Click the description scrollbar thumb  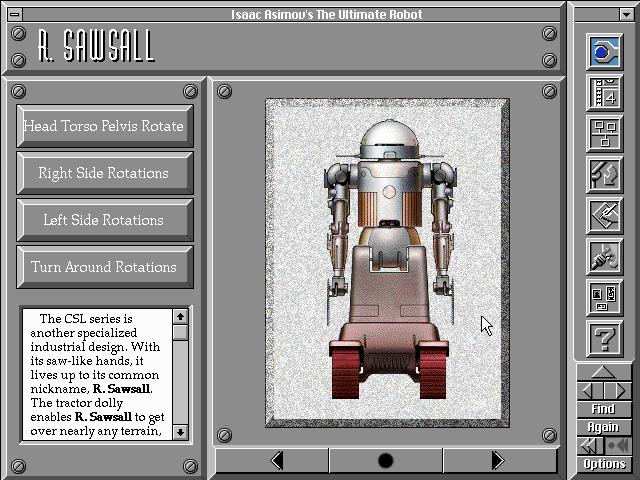point(180,332)
